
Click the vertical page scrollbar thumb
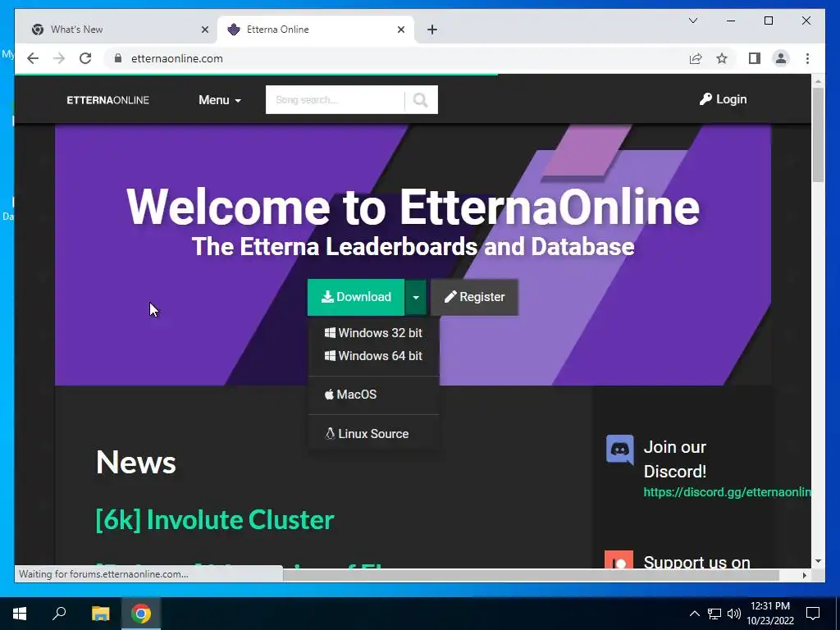pyautogui.click(x=818, y=134)
